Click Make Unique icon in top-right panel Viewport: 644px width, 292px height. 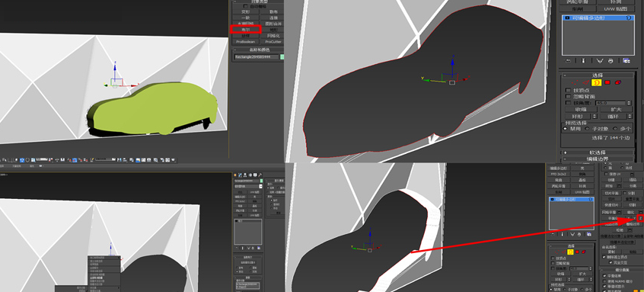pyautogui.click(x=600, y=61)
